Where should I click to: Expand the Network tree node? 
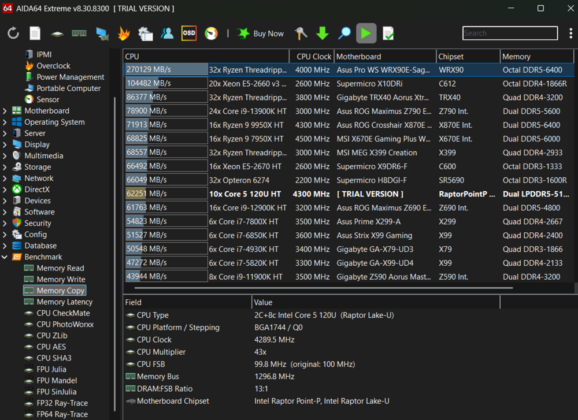[5, 178]
